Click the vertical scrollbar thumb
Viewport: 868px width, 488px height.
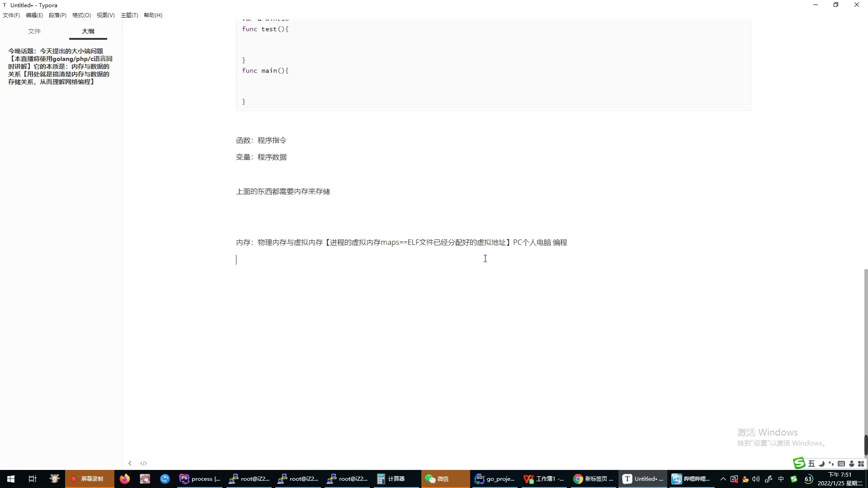coord(866,445)
